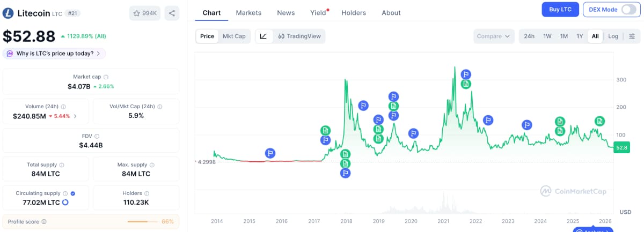Viewport: 644px width, 232px height.
Task: Click Circulating supply verified badge icon
Action: pos(72,193)
